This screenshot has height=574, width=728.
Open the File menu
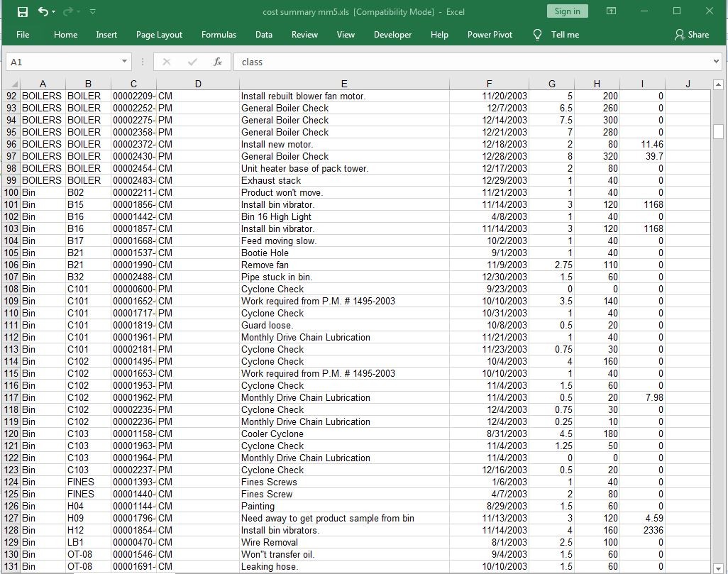coord(23,34)
